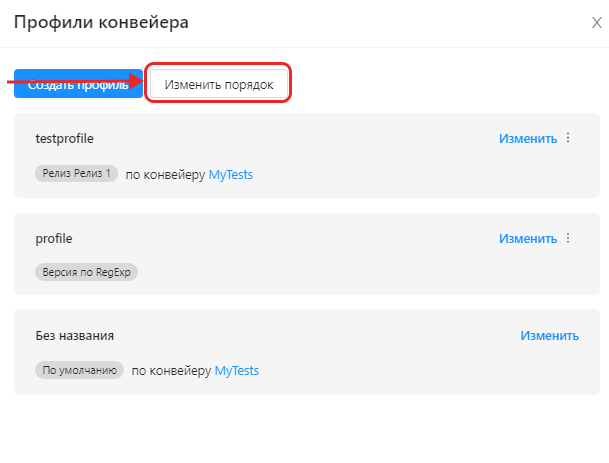The image size is (609, 463).
Task: Edit the profile named profile
Action: coord(528,239)
